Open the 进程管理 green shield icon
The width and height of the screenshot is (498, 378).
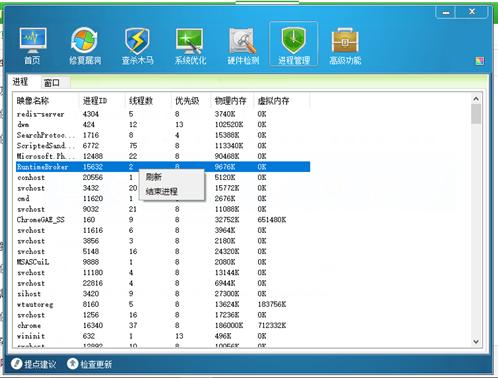294,44
